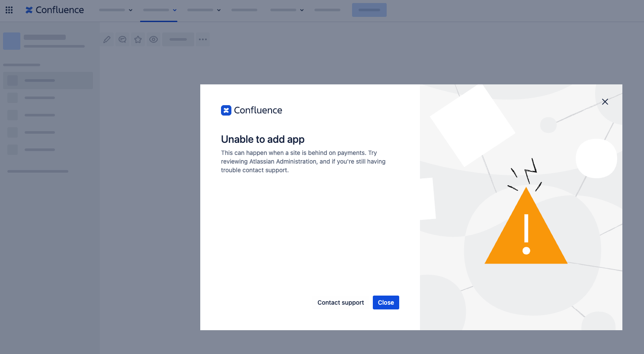
Task: Star this page with the star icon
Action: pyautogui.click(x=138, y=39)
